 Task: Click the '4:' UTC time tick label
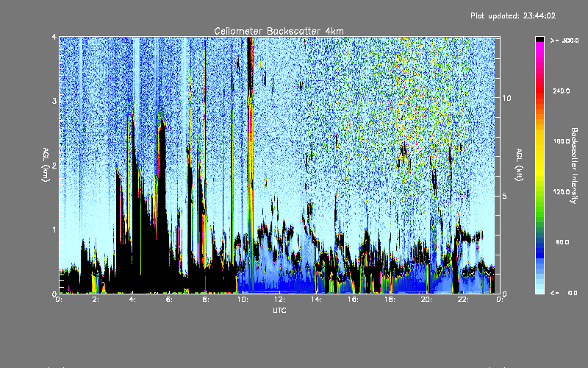(x=132, y=300)
